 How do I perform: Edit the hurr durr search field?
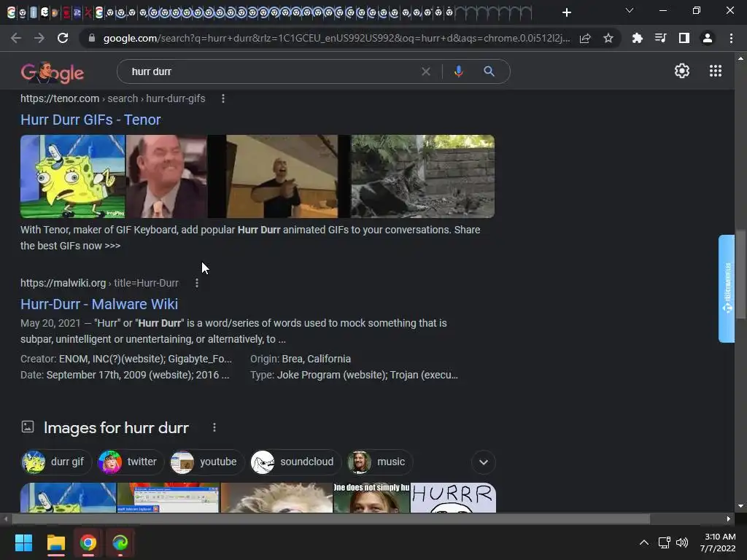(x=271, y=71)
